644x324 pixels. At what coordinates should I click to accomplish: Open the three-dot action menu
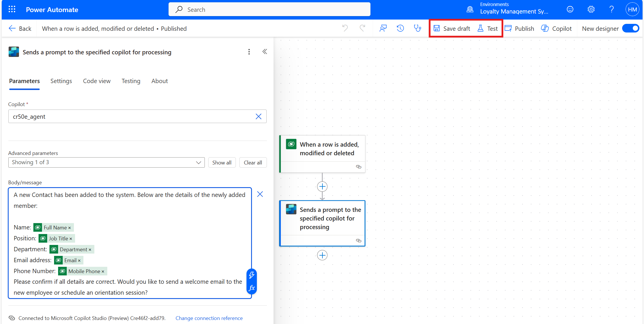(x=249, y=52)
